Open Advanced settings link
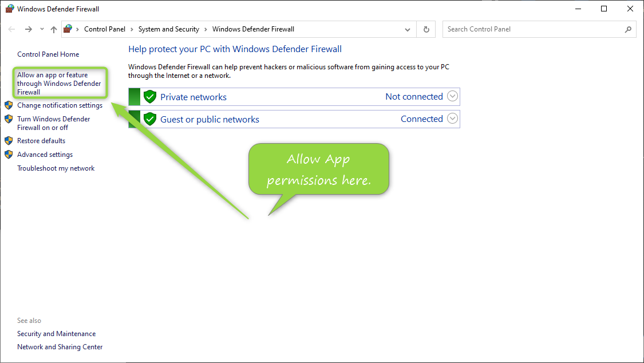 [45, 155]
